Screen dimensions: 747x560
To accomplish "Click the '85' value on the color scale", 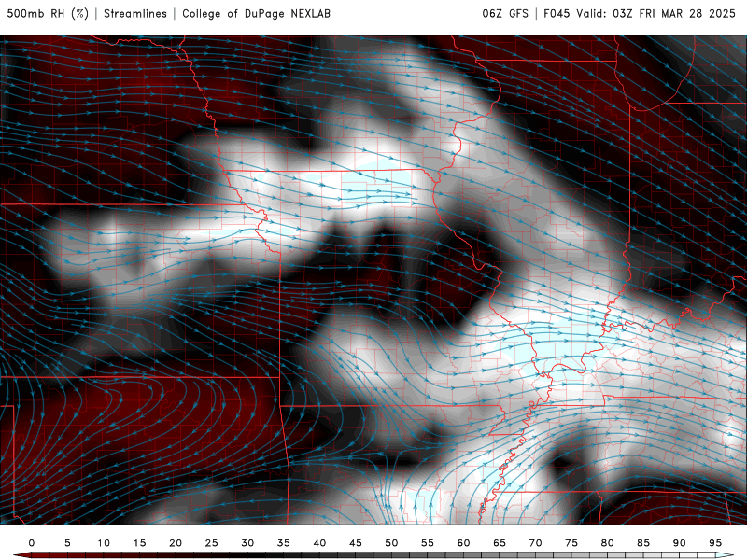I will point(643,543).
